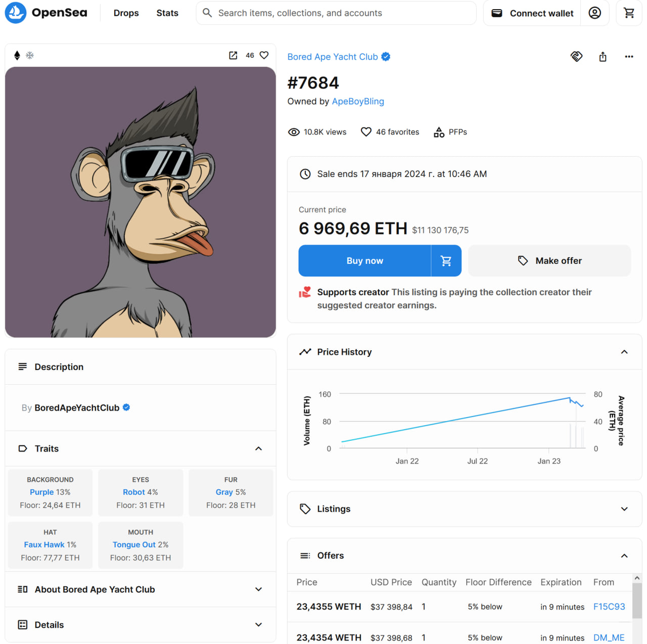The width and height of the screenshot is (647, 644).
Task: Click the wallet icon in Connect wallet
Action: 497,13
